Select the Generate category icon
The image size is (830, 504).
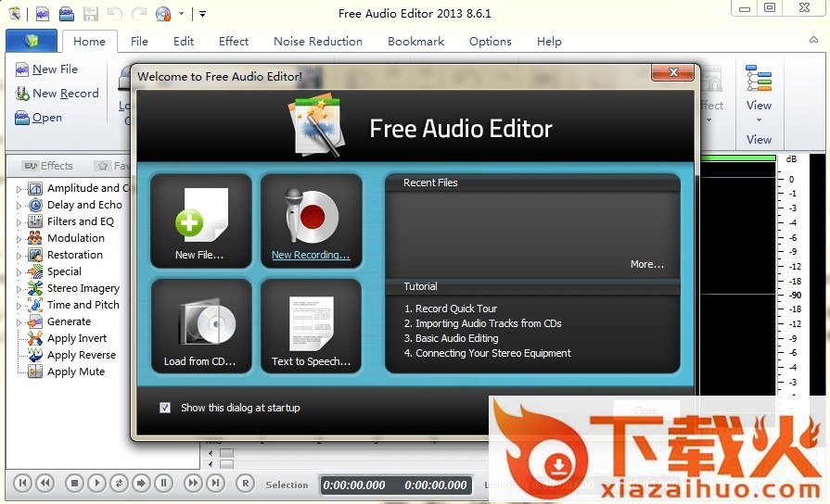pos(35,321)
